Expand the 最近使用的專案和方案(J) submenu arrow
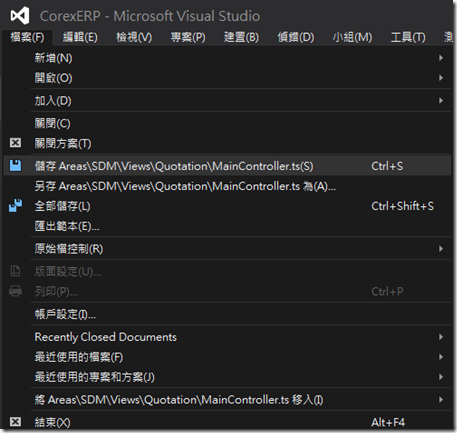Image resolution: width=457 pixels, height=433 pixels. click(441, 377)
